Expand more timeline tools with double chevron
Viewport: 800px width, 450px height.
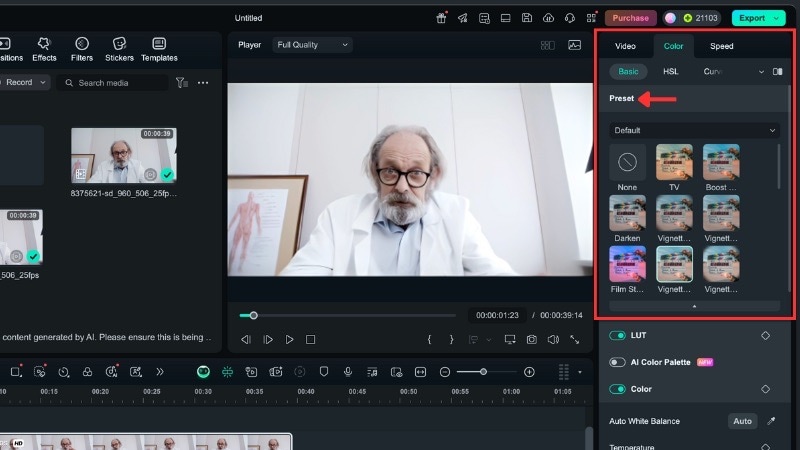coord(160,372)
